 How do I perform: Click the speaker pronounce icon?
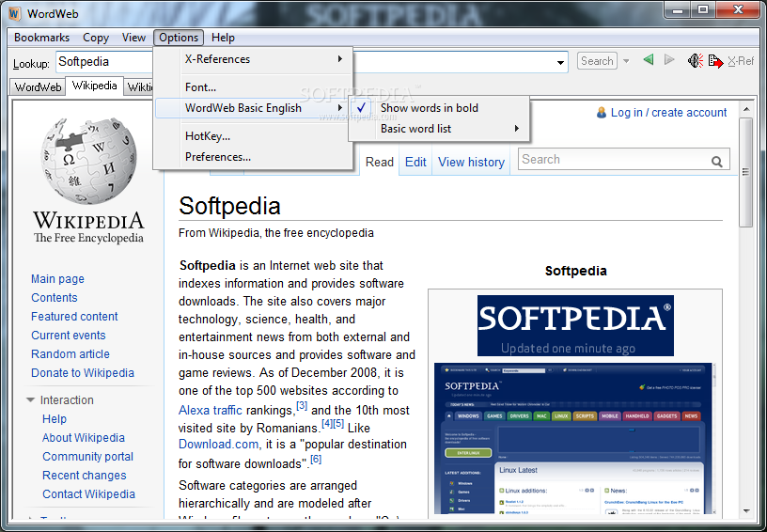tap(696, 61)
